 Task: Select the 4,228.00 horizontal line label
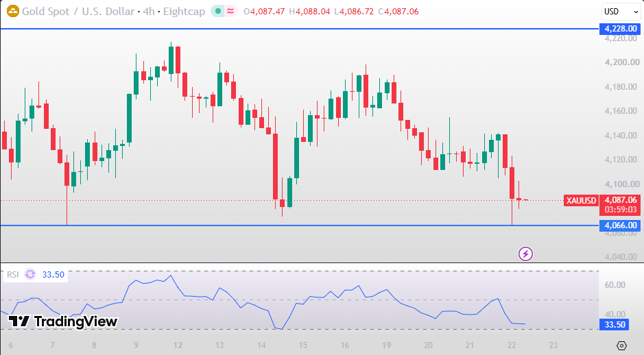pos(621,29)
